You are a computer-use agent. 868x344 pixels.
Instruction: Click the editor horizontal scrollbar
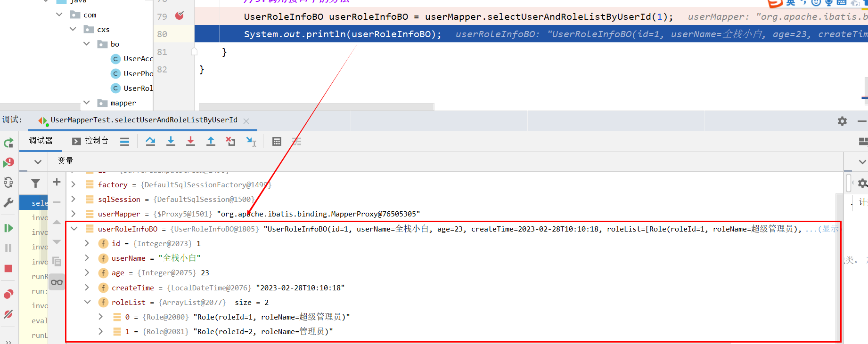click(x=316, y=107)
